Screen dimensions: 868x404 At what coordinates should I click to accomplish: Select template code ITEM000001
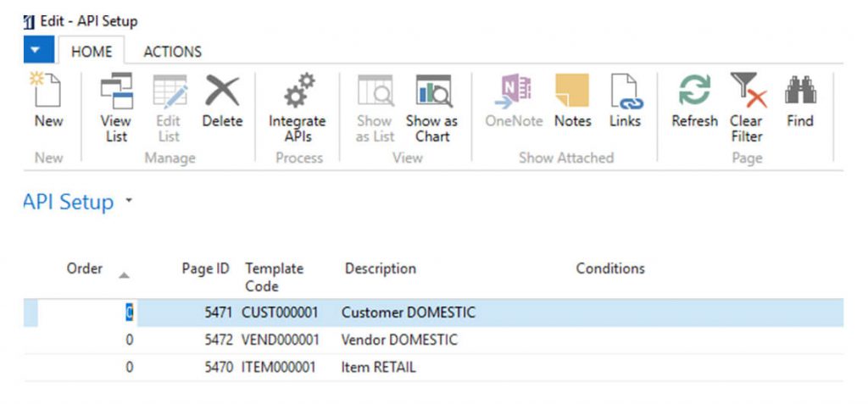[278, 367]
